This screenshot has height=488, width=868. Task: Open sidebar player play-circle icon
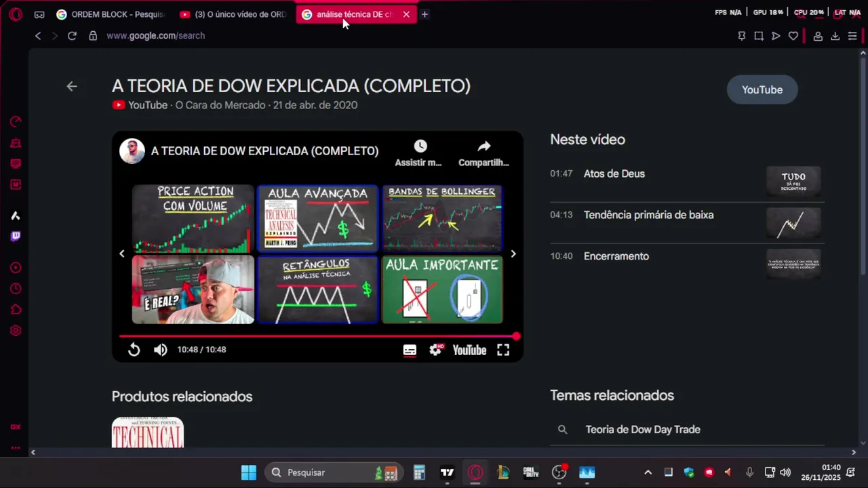point(16,268)
